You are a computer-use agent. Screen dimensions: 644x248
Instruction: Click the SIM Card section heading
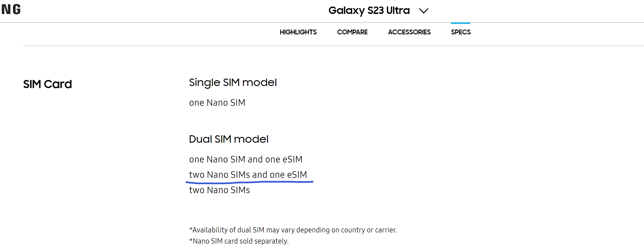click(x=48, y=84)
